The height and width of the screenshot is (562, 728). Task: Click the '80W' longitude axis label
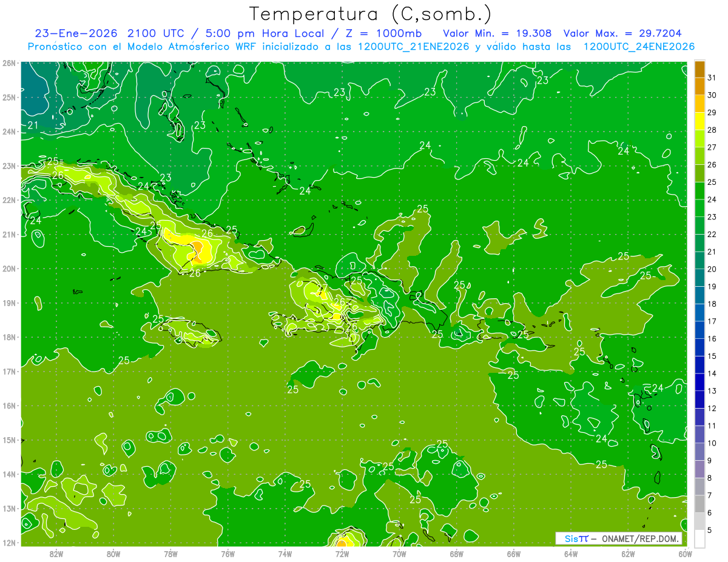tap(113, 554)
